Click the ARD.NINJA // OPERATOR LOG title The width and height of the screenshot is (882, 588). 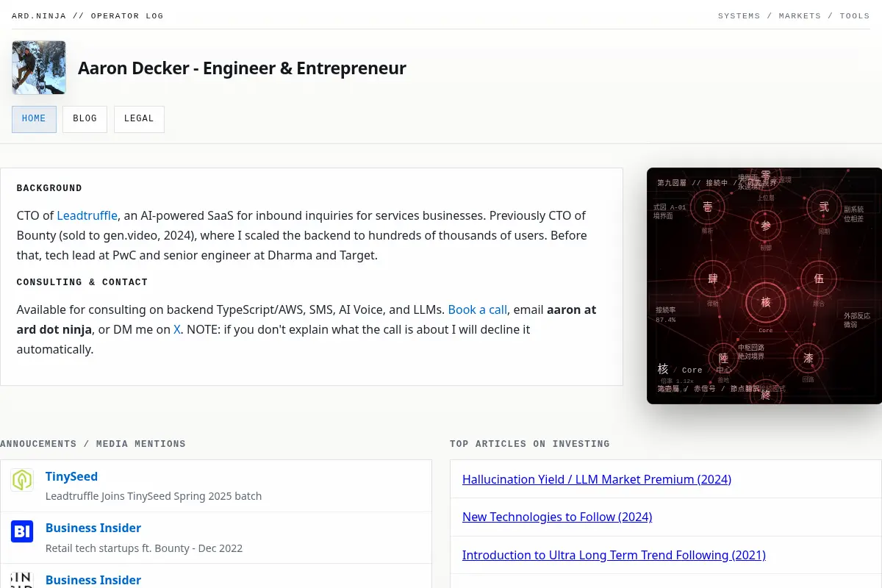point(87,15)
